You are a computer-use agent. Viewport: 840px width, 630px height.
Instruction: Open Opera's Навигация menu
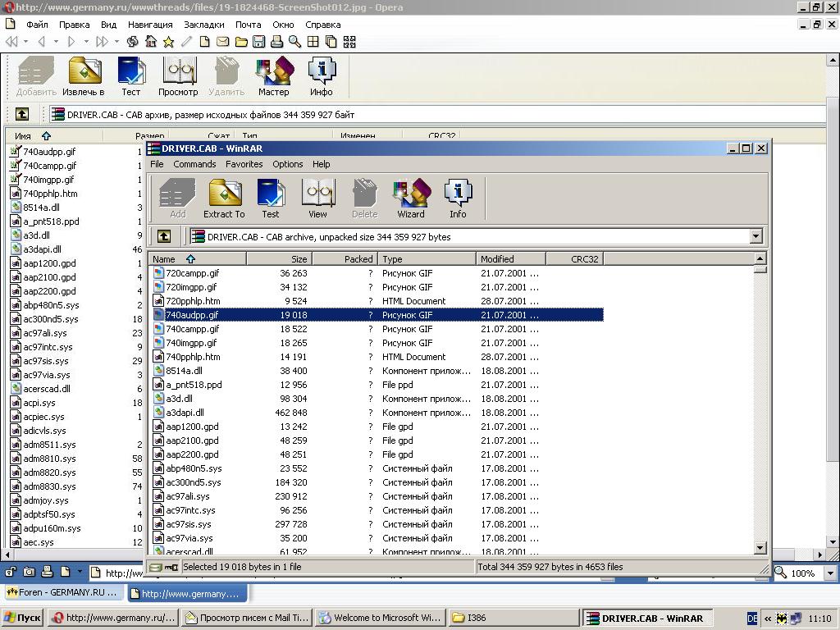pyautogui.click(x=150, y=25)
